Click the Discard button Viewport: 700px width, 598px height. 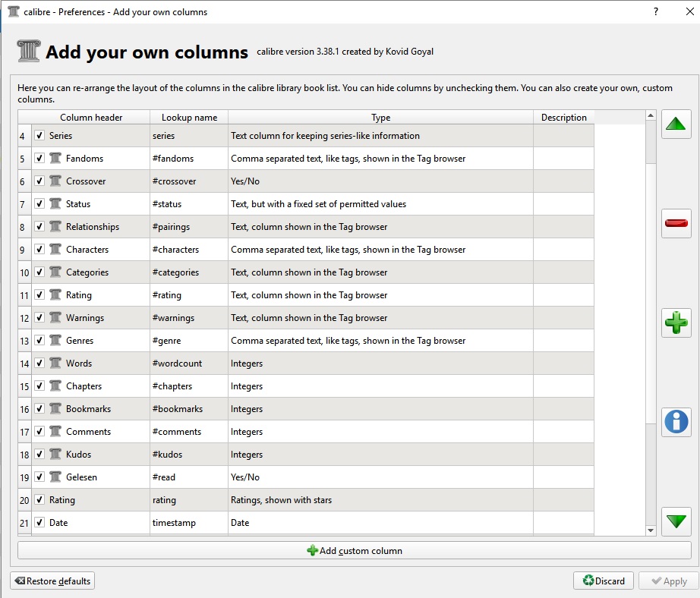tap(604, 581)
